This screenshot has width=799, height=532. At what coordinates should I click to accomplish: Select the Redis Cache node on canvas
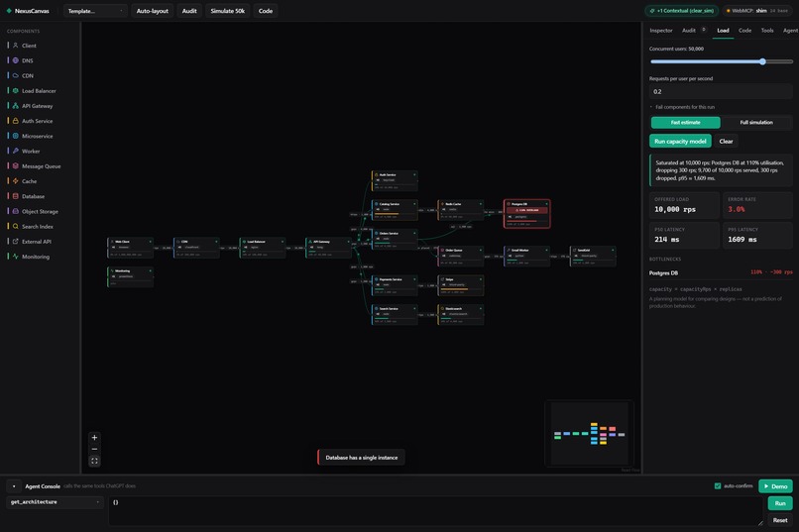pos(461,210)
